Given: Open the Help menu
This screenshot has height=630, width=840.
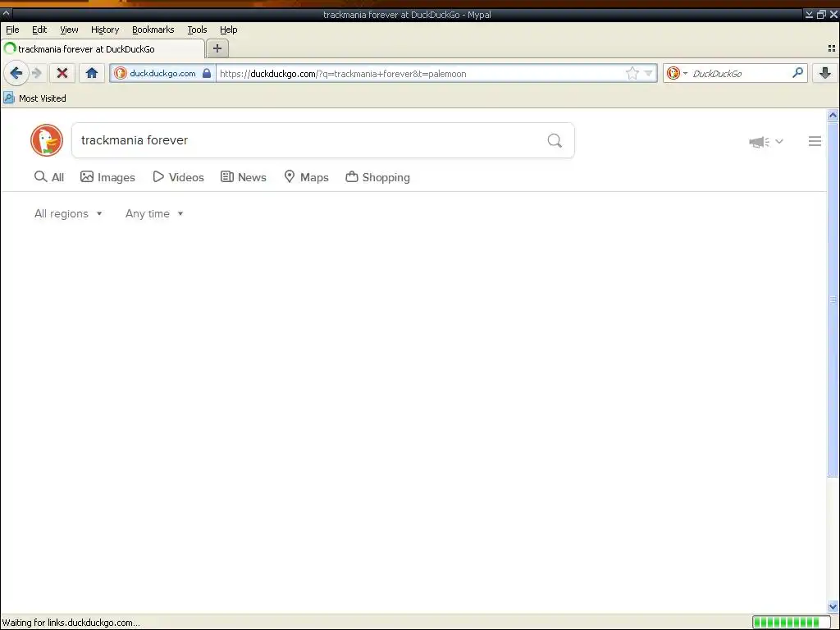Looking at the screenshot, I should click(x=228, y=30).
